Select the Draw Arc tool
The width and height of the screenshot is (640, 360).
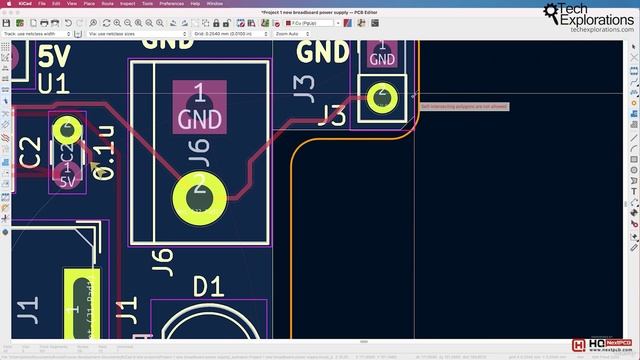pos(633,149)
